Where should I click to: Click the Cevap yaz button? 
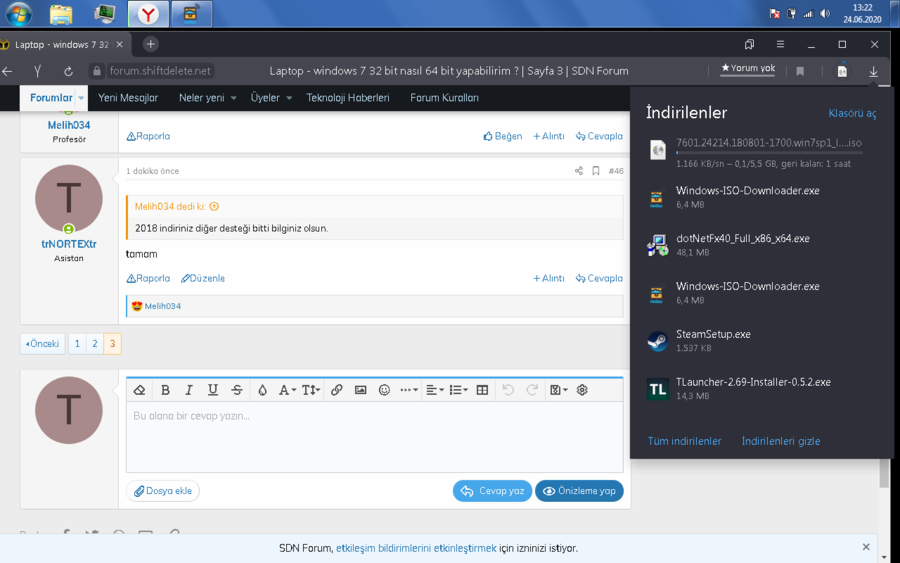tap(492, 491)
